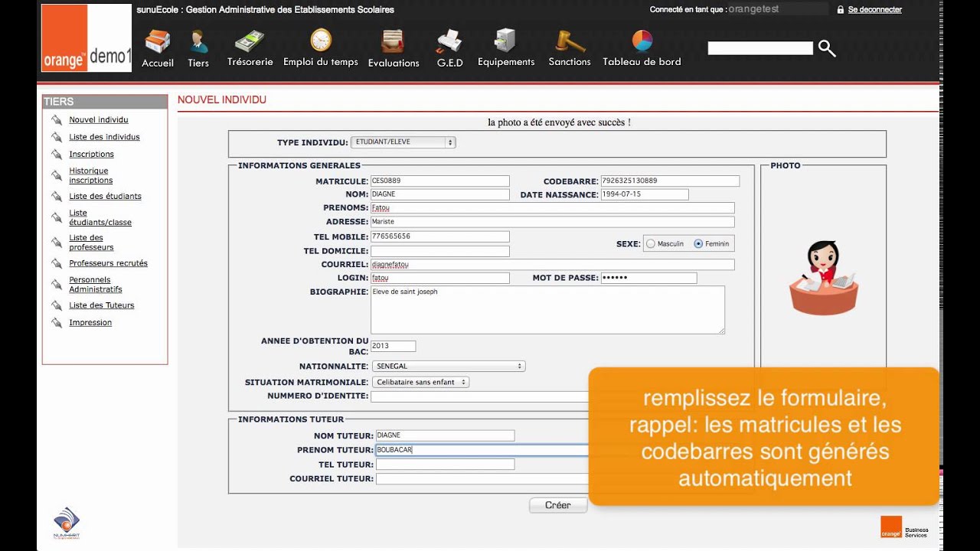The height and width of the screenshot is (551, 980).
Task: Click the empty Tel Tuteur field
Action: coord(445,465)
